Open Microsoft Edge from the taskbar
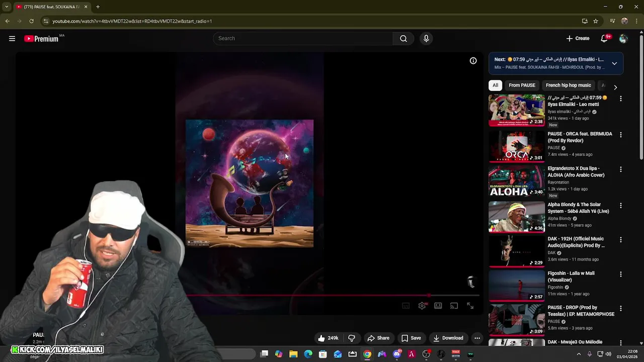 308,354
